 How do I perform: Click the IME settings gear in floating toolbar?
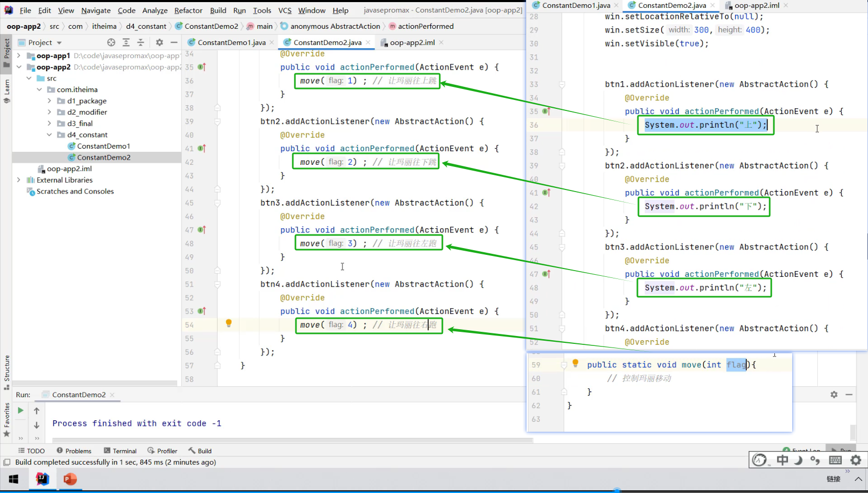[856, 460]
